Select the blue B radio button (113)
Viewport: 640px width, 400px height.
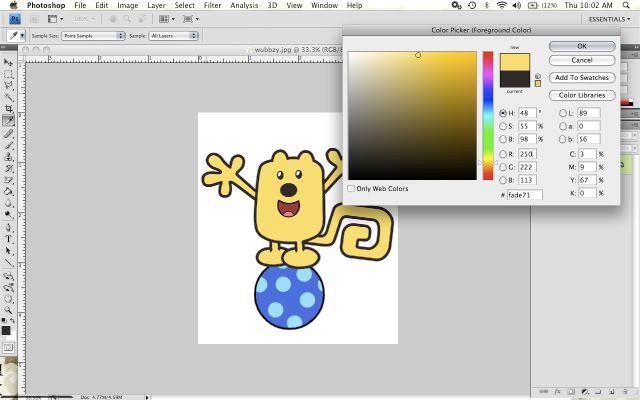tap(503, 180)
